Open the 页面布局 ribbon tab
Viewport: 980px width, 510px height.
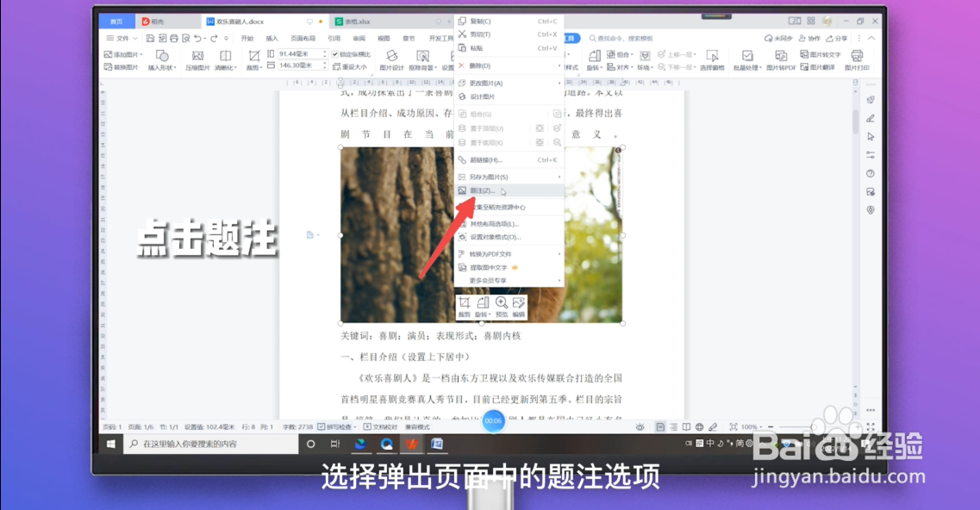tap(303, 38)
